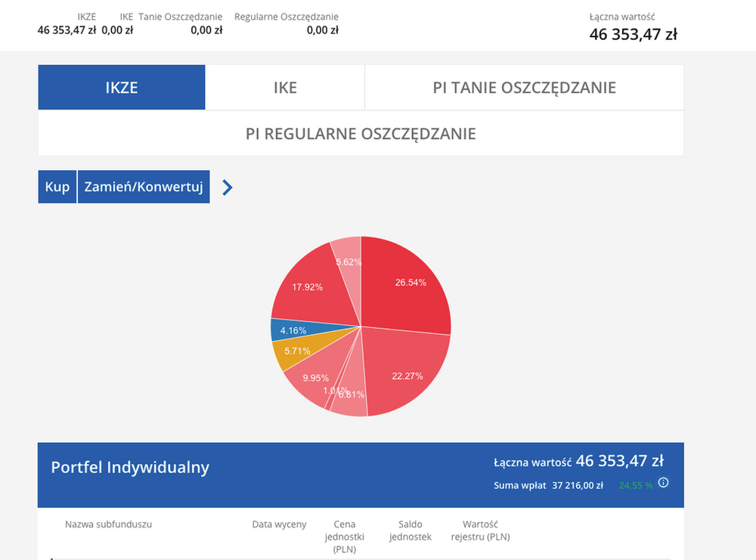The image size is (756, 560).
Task: Switch to the IKE tab
Action: pyautogui.click(x=285, y=87)
